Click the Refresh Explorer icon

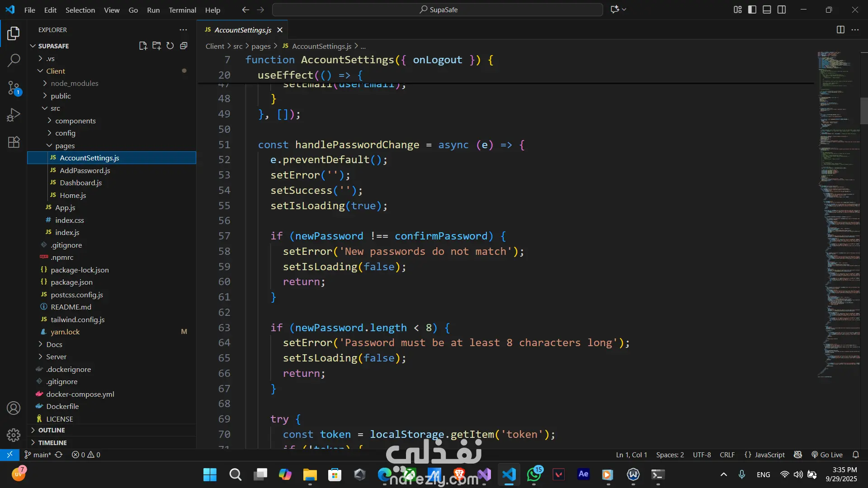pyautogui.click(x=170, y=46)
